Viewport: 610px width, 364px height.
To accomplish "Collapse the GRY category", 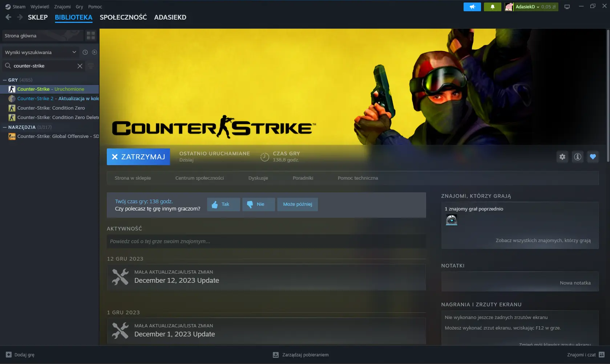I will click(x=5, y=80).
